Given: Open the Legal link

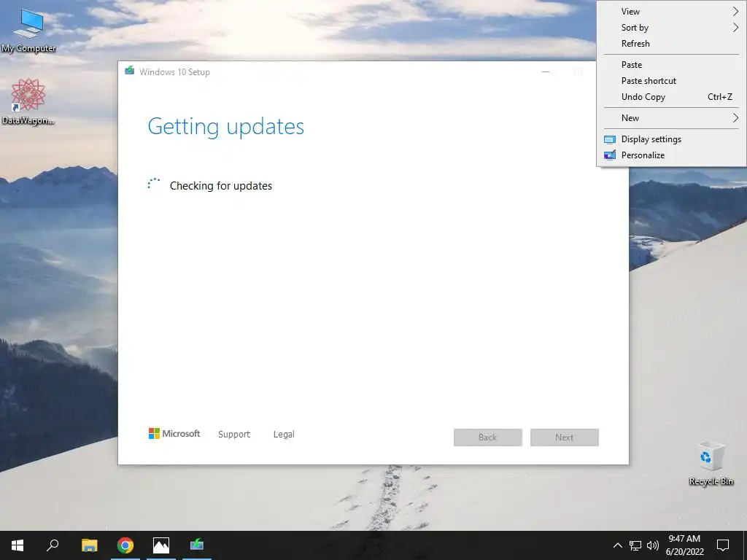Looking at the screenshot, I should [284, 435].
